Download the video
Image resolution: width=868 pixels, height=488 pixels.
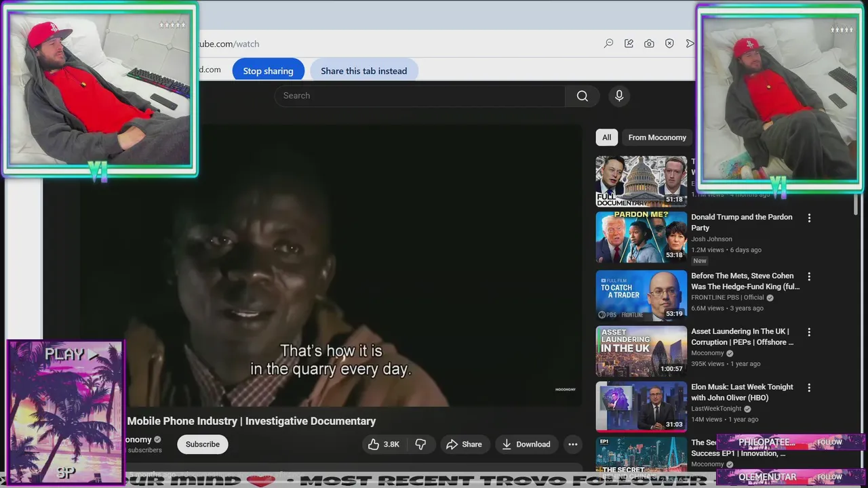point(526,444)
